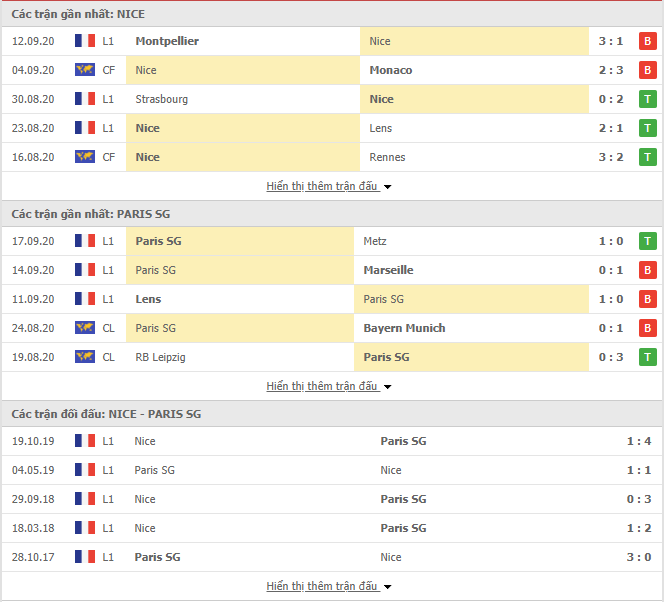The image size is (664, 602).
Task: Click the France flag on the 19.10.19 Nice match
Action: [85, 440]
